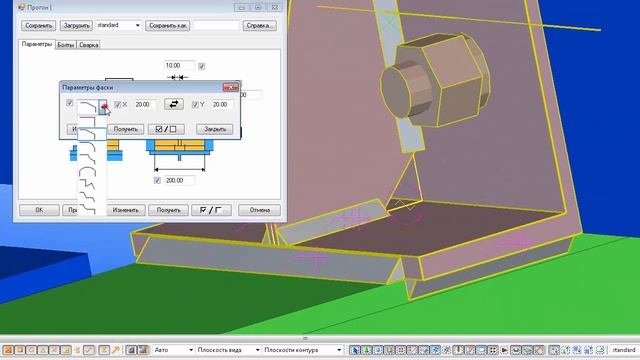Open the standard settings dropdown in the dialog

(x=138, y=25)
